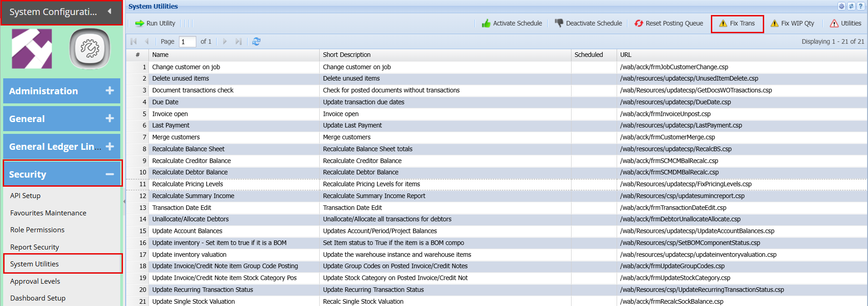Refresh the grid using the paging refresh icon

pos(256,41)
